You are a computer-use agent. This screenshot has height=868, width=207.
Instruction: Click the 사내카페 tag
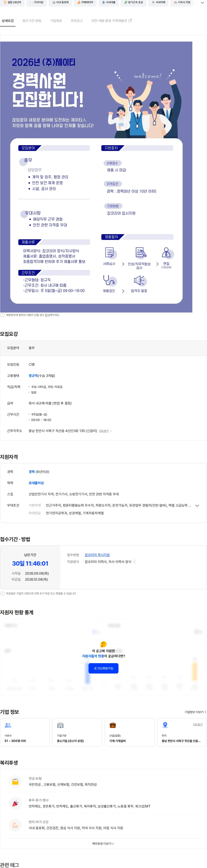(158, 3)
